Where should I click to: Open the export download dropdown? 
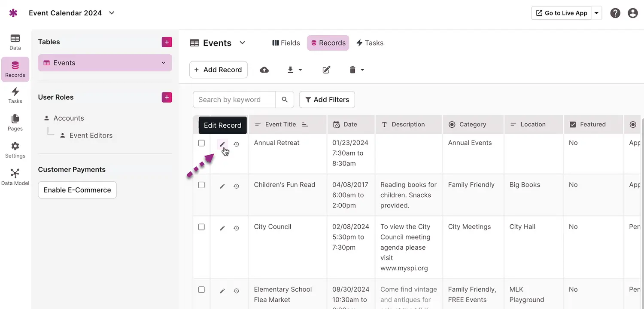tap(295, 70)
